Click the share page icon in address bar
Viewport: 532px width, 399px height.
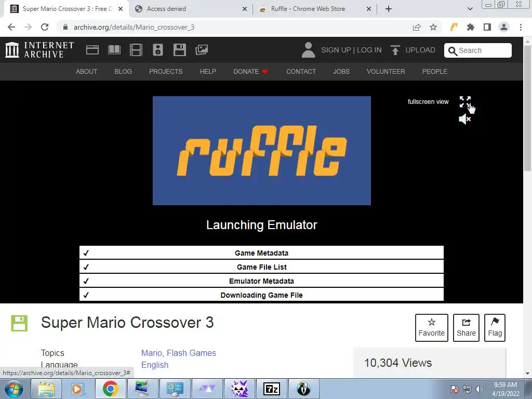coord(417,27)
